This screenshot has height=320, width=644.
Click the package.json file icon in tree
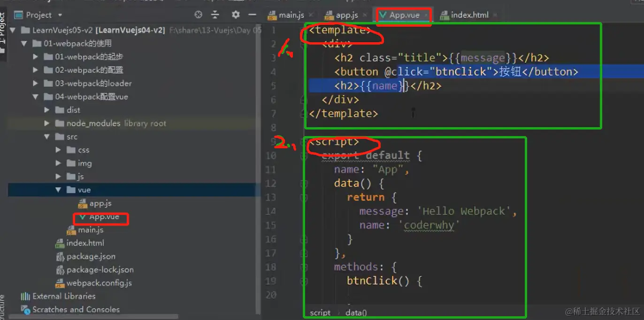tap(60, 257)
